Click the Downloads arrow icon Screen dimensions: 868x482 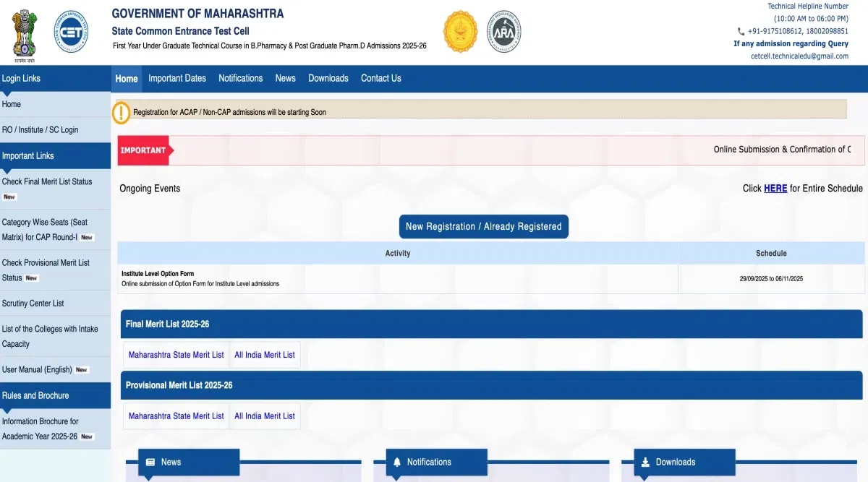[x=645, y=462]
